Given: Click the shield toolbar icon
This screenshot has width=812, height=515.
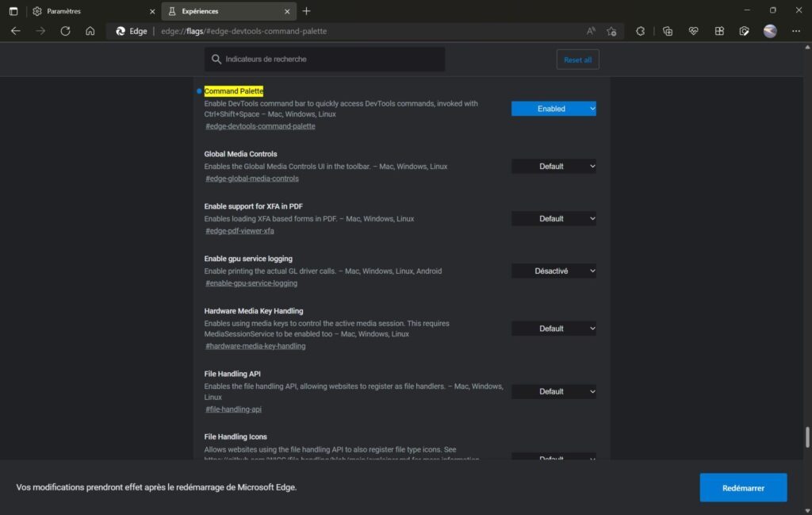Looking at the screenshot, I should point(744,31).
